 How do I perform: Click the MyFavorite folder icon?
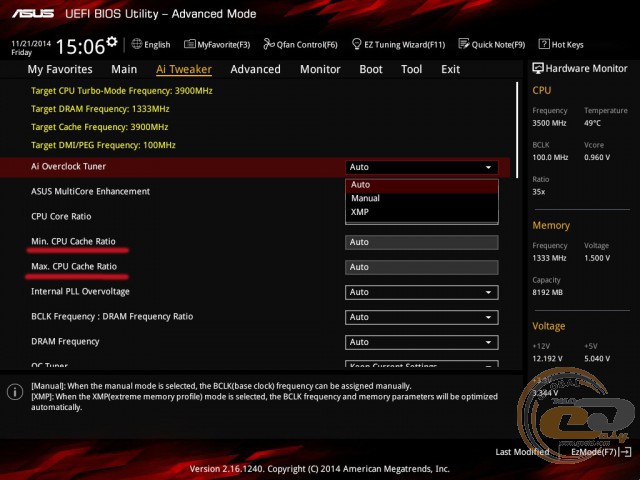(190, 44)
